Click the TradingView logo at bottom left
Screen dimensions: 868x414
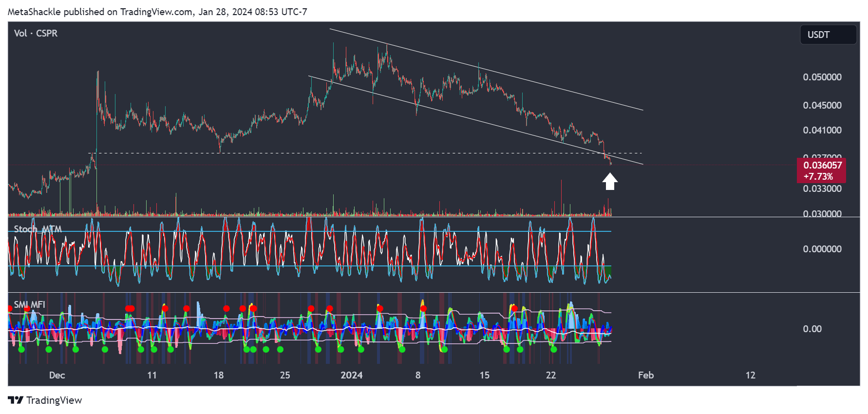pos(45,400)
